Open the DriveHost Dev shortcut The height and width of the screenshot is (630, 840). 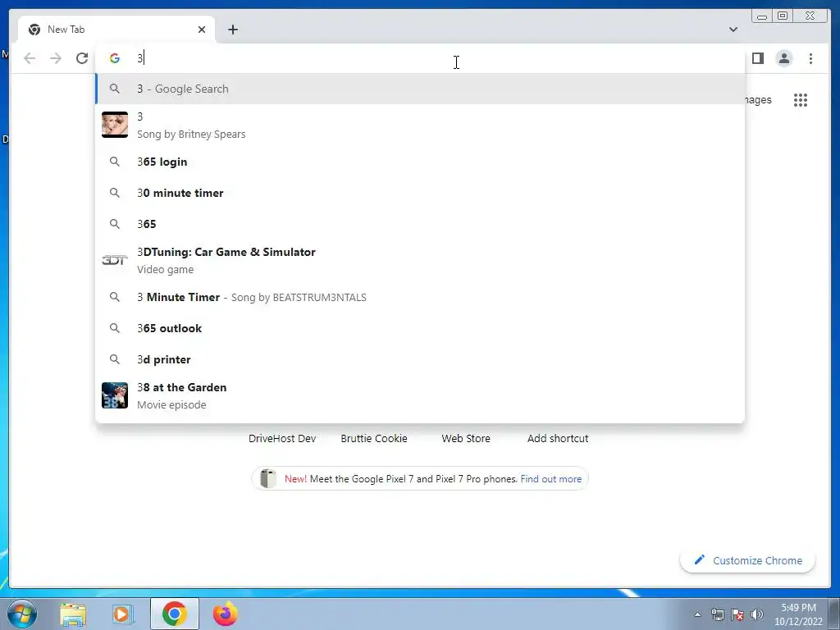(282, 439)
